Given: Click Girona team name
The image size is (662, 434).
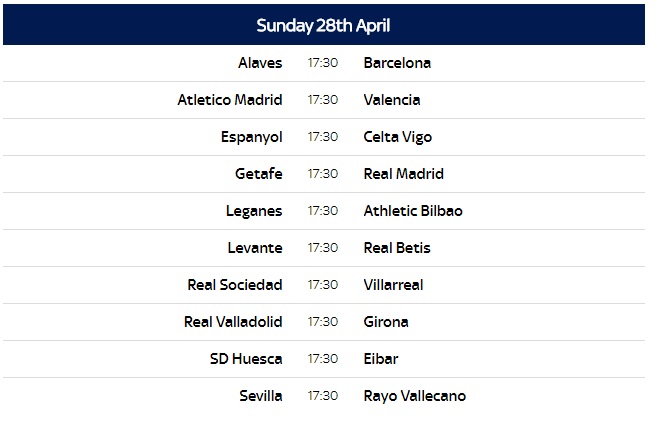Looking at the screenshot, I should tap(386, 322).
